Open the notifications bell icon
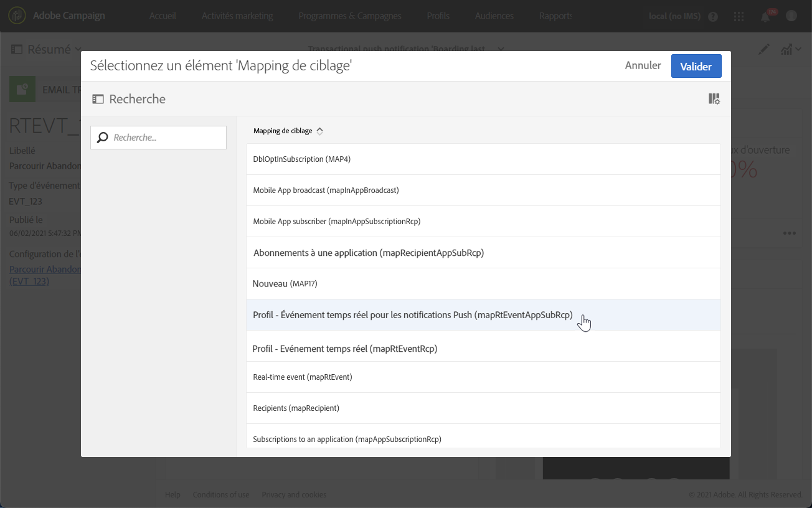This screenshot has width=812, height=508. 765,17
